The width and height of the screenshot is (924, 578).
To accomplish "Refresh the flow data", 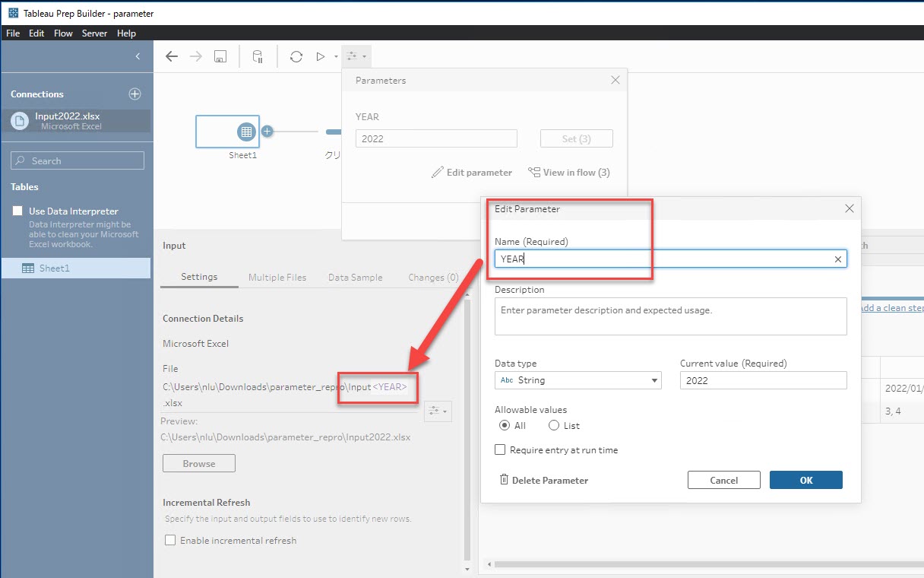I will [x=296, y=56].
